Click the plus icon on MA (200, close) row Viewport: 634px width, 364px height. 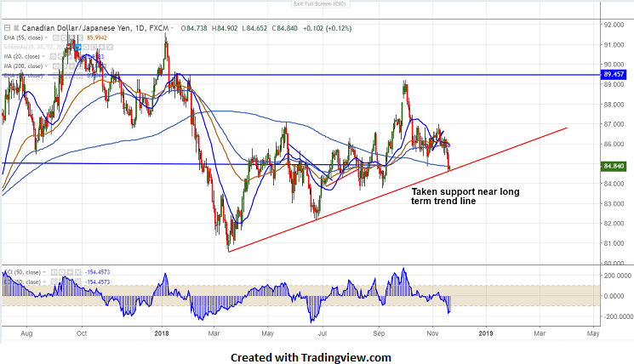[x=72, y=66]
